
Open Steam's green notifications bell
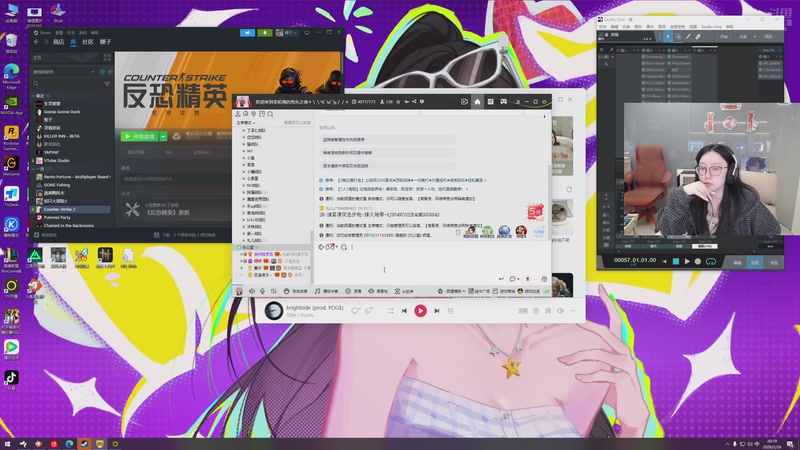coord(265,33)
